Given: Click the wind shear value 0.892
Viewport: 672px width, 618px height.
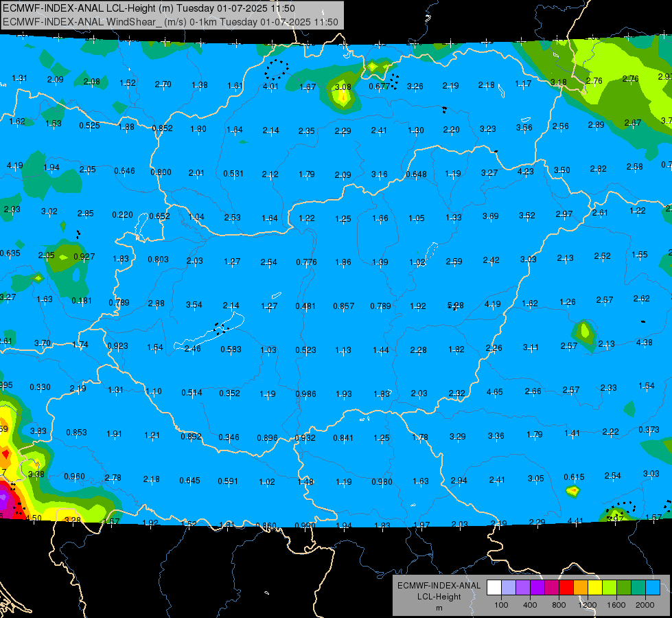Looking at the screenshot, I should tap(191, 436).
